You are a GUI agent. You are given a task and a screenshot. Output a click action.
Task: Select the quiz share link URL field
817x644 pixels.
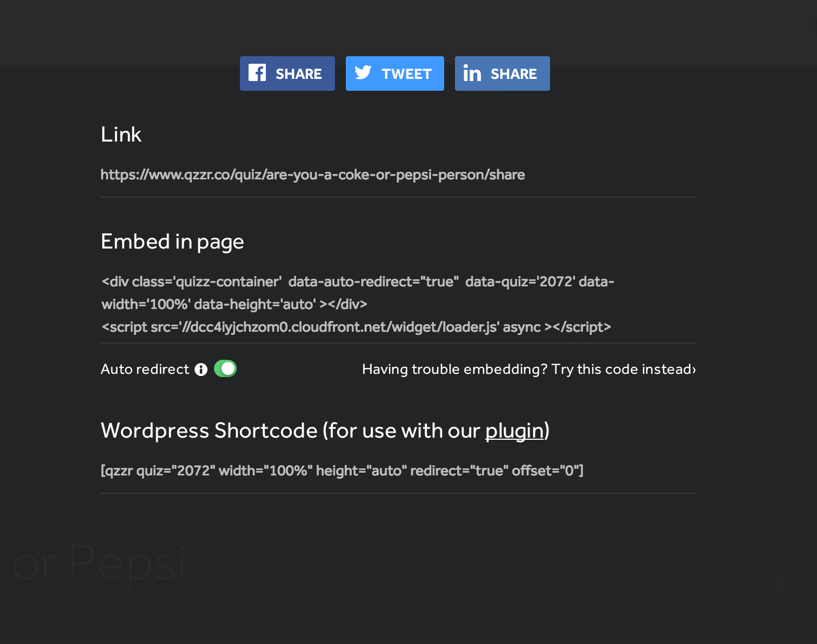(x=399, y=175)
